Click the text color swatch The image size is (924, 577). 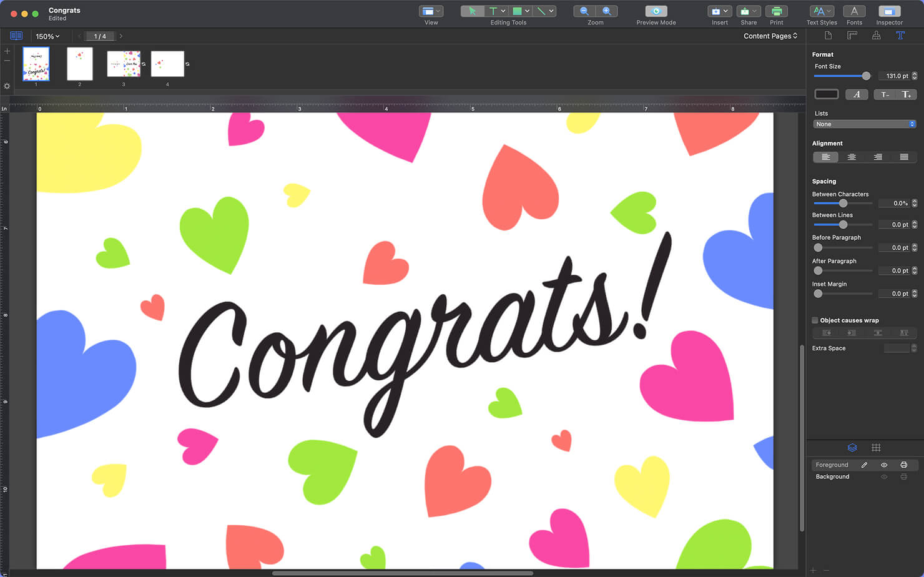(x=827, y=94)
